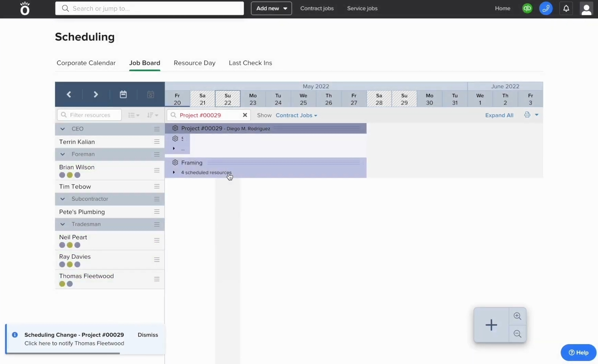
Task: Open the print options dropdown arrow
Action: tap(536, 115)
